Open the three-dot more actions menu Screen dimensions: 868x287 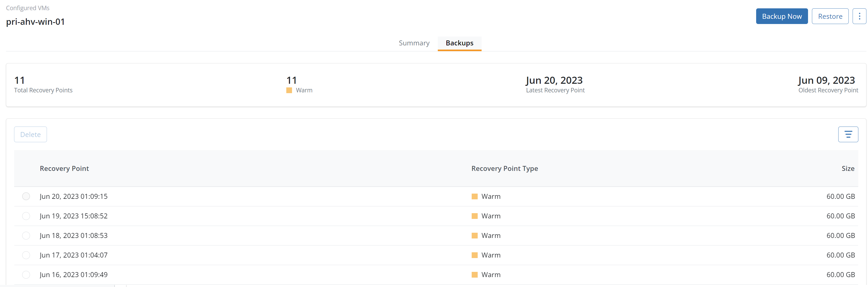tap(859, 16)
